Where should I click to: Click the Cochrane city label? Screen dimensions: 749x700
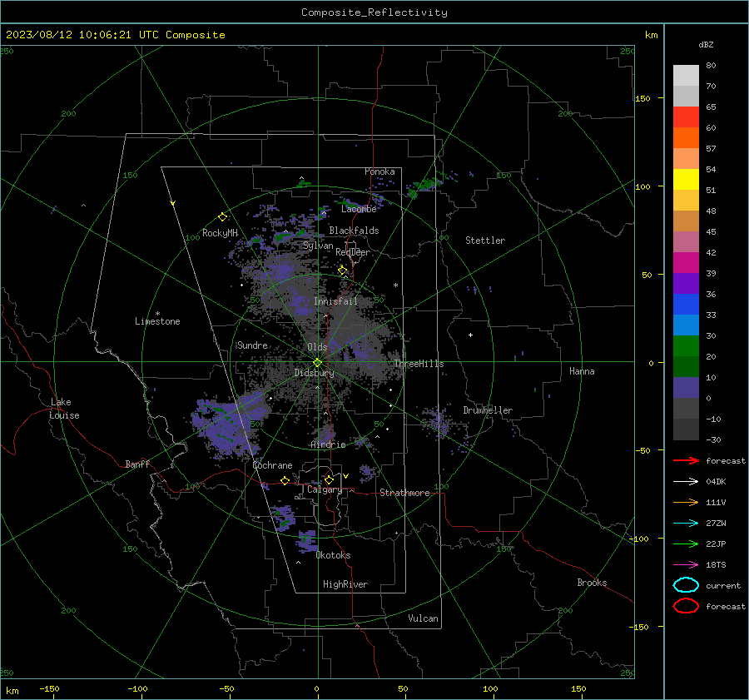[272, 465]
